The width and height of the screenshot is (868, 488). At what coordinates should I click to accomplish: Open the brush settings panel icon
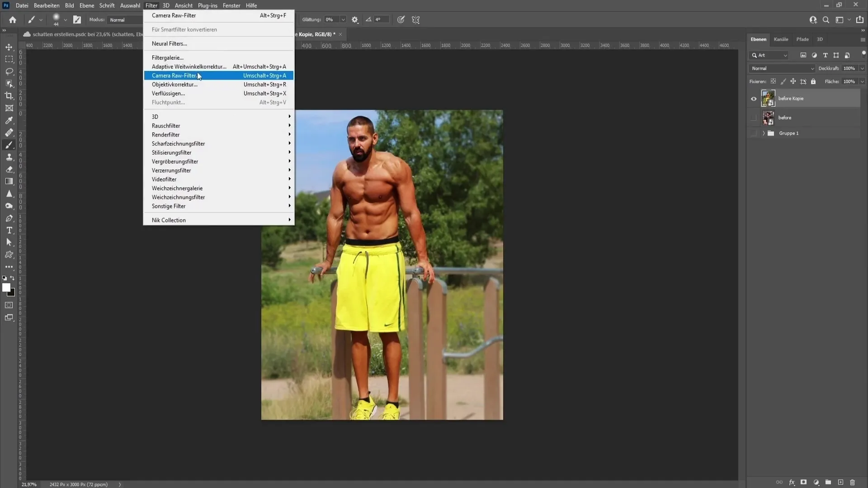(77, 19)
